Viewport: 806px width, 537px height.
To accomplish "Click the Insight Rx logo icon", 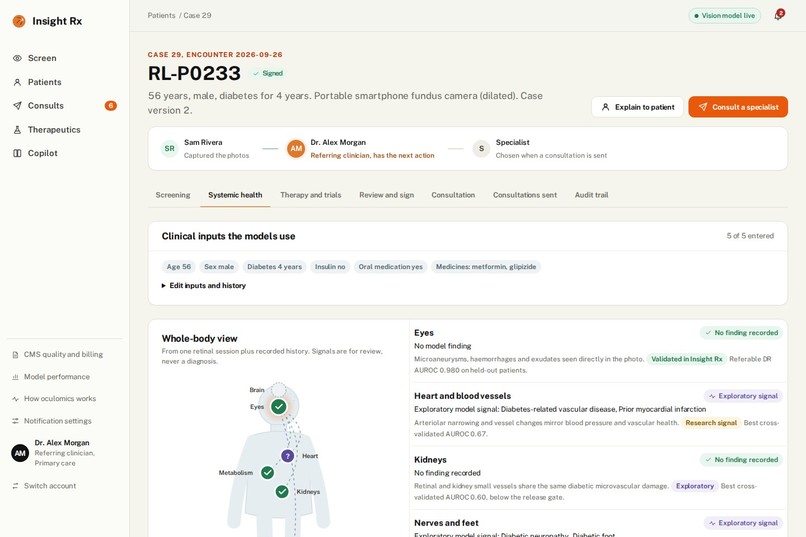I will coord(19,21).
